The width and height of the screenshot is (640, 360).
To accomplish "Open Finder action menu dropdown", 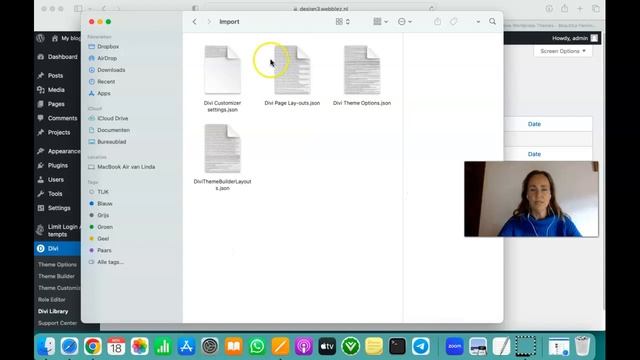I will click(x=404, y=22).
